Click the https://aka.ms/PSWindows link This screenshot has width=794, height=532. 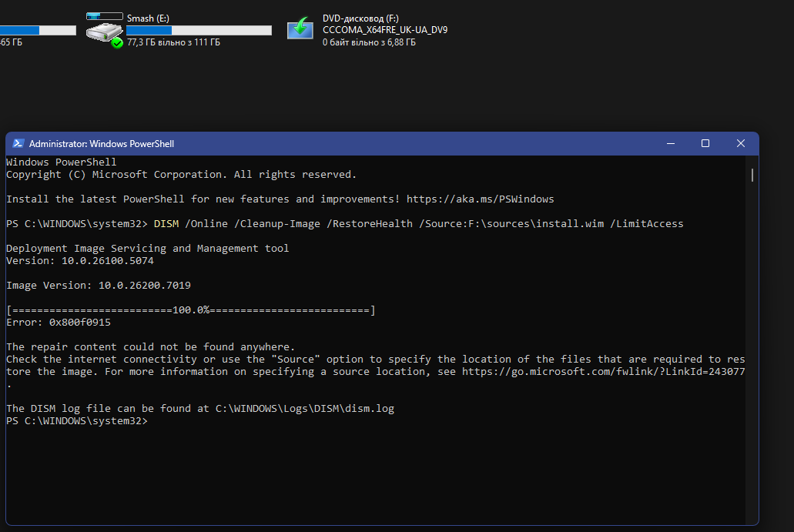[x=480, y=199]
